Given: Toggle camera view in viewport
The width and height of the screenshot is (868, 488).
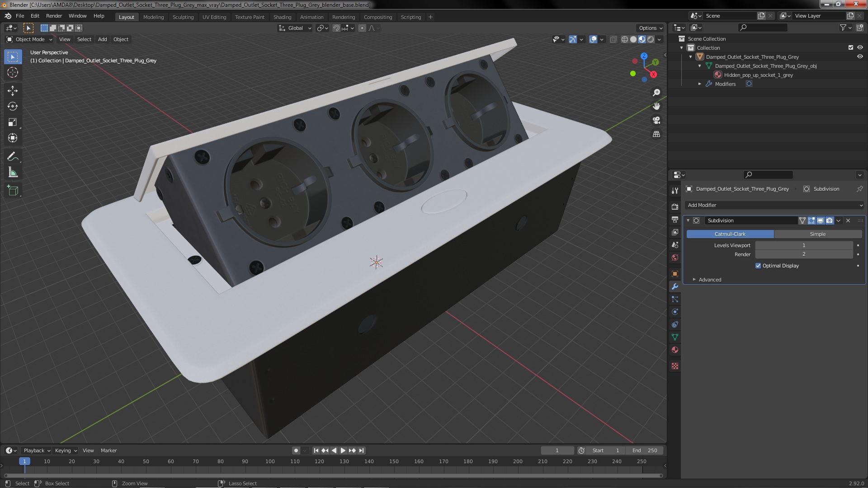Looking at the screenshot, I should click(x=656, y=120).
